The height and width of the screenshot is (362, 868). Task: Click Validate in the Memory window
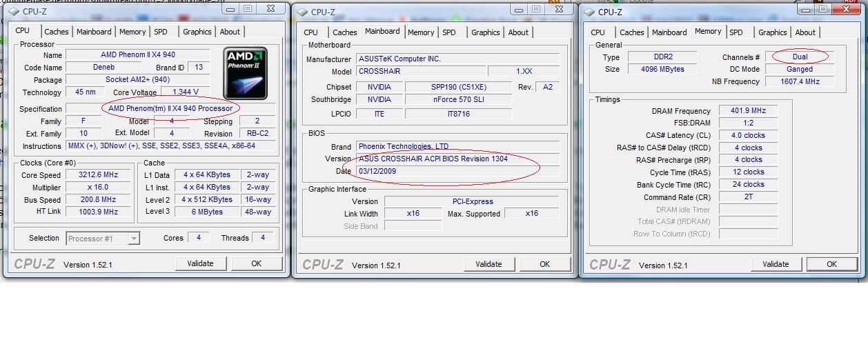(x=776, y=264)
